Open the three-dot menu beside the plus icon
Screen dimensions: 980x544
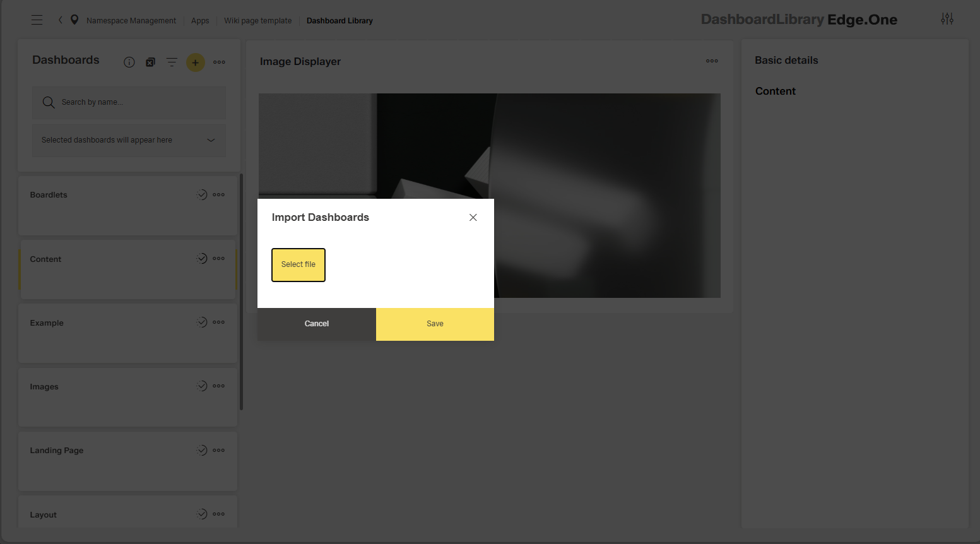[219, 62]
